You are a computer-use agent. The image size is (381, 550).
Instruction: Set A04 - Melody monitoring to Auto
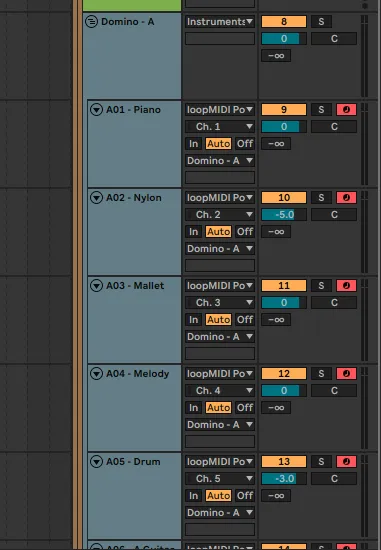(x=219, y=408)
